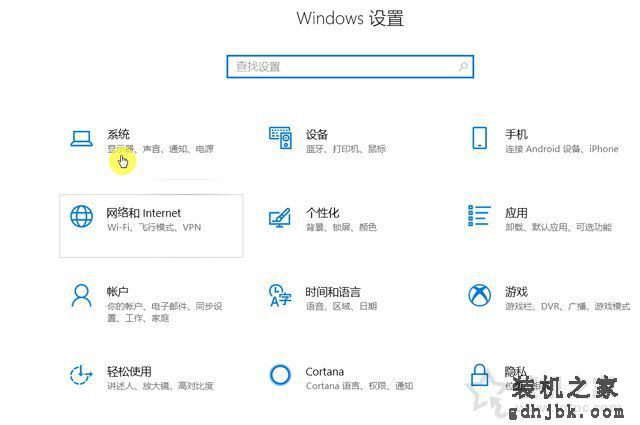The image size is (640, 425).
Task: Open the Cortana settings title
Action: [325, 372]
